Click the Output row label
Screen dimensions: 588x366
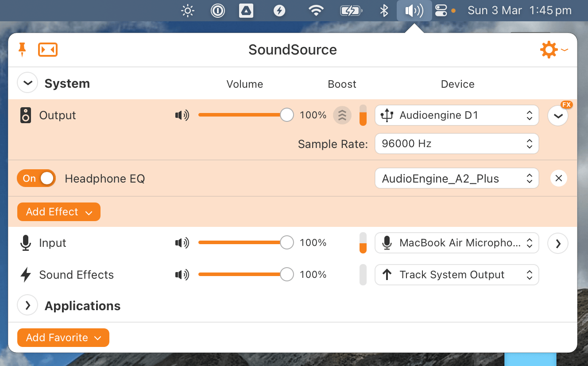[x=58, y=115]
